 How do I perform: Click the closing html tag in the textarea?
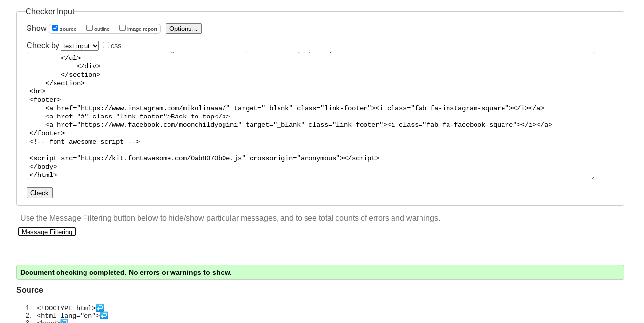(43, 175)
